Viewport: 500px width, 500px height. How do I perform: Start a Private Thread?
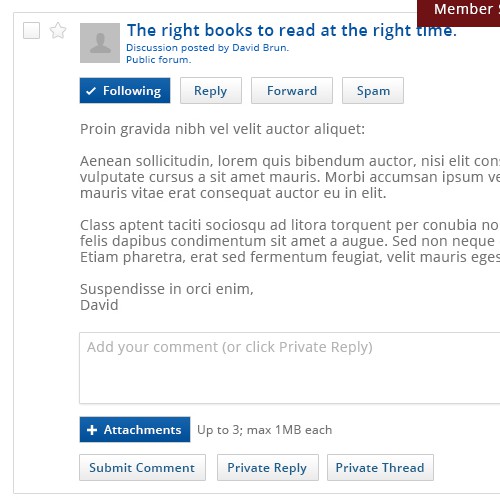coord(380,468)
